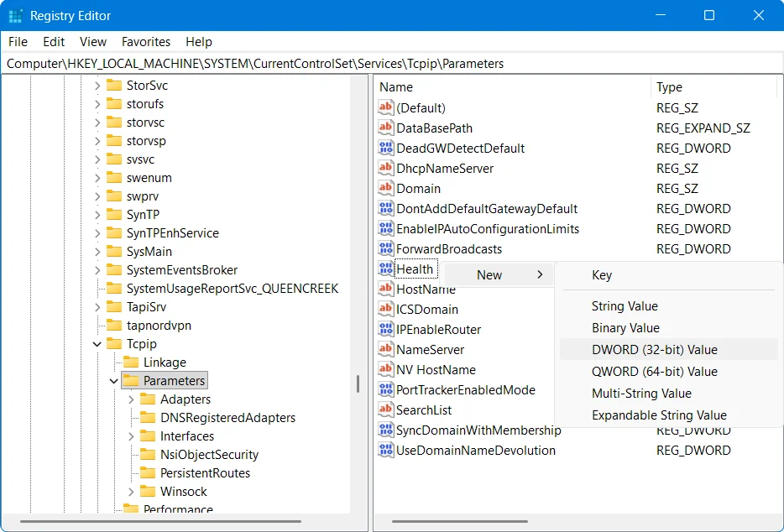Viewport: 784px width, 532px height.
Task: Choose Key from the New submenu
Action: point(668,275)
